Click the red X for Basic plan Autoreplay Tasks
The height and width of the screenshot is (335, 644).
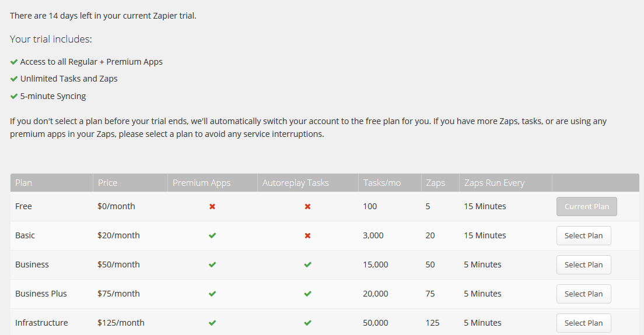307,236
